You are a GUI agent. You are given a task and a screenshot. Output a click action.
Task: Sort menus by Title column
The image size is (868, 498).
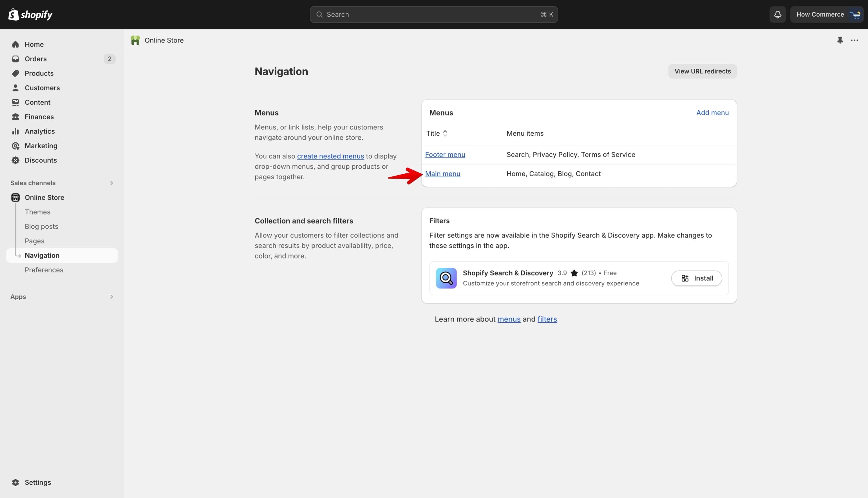437,133
